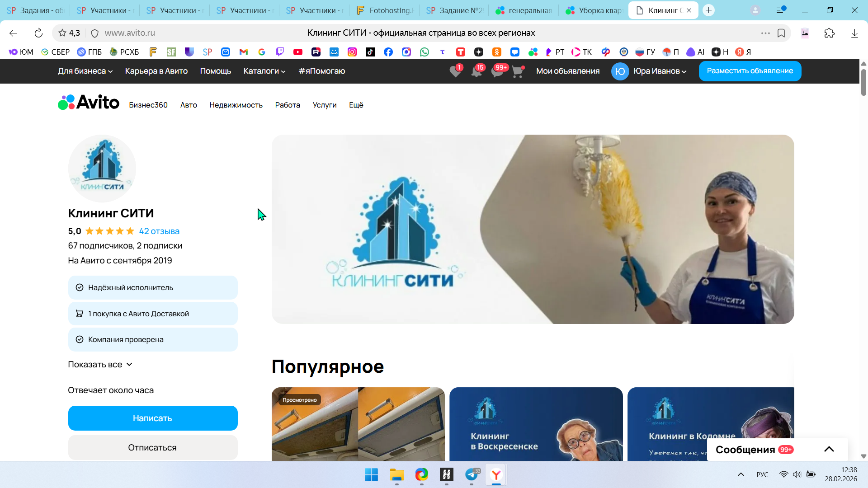Click the browser bookmark icon
This screenshot has width=868, height=488.
pyautogui.click(x=781, y=33)
